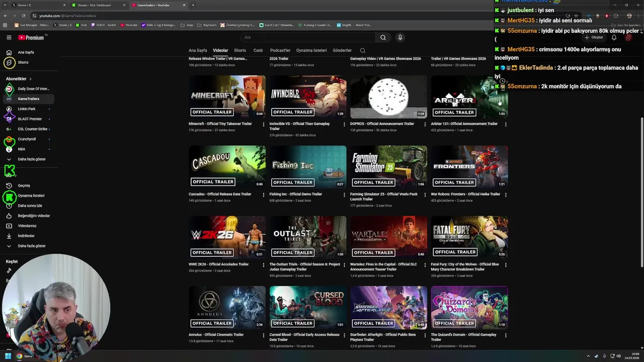Open BLAST Premier subscription
Viewport: 644px width, 362px height.
coord(28,119)
